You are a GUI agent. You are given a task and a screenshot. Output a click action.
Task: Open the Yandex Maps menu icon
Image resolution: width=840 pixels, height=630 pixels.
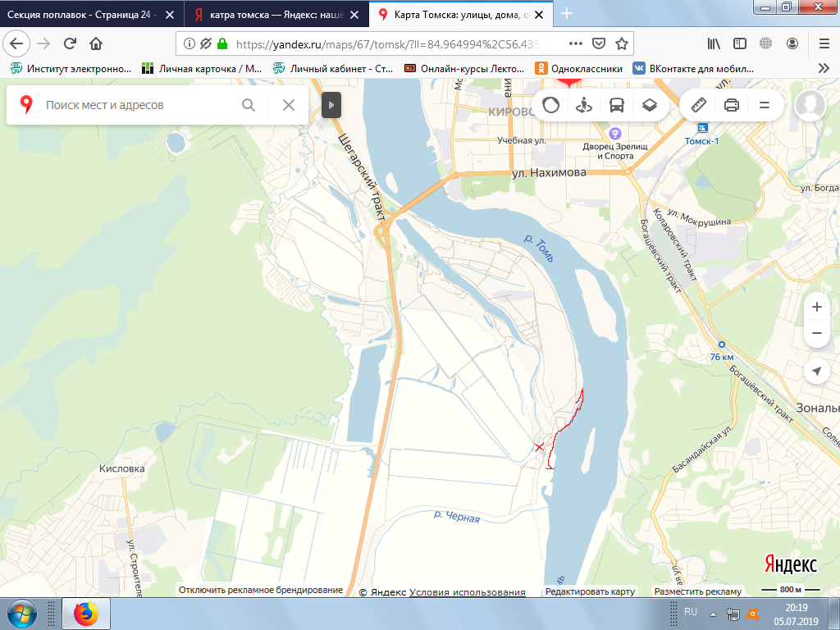pyautogui.click(x=765, y=105)
